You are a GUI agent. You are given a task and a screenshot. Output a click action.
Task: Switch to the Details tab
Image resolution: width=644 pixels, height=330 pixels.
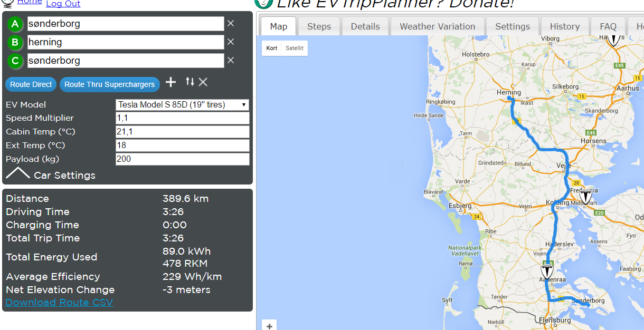[365, 26]
